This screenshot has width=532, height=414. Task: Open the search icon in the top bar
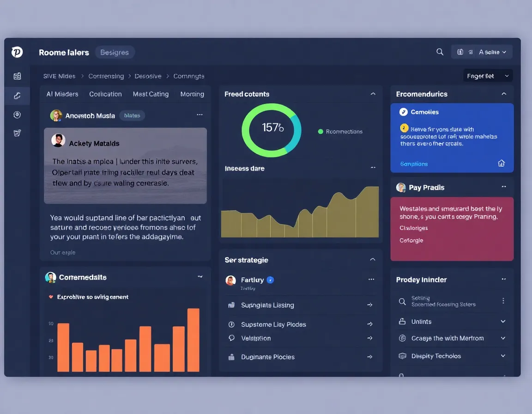click(x=439, y=52)
